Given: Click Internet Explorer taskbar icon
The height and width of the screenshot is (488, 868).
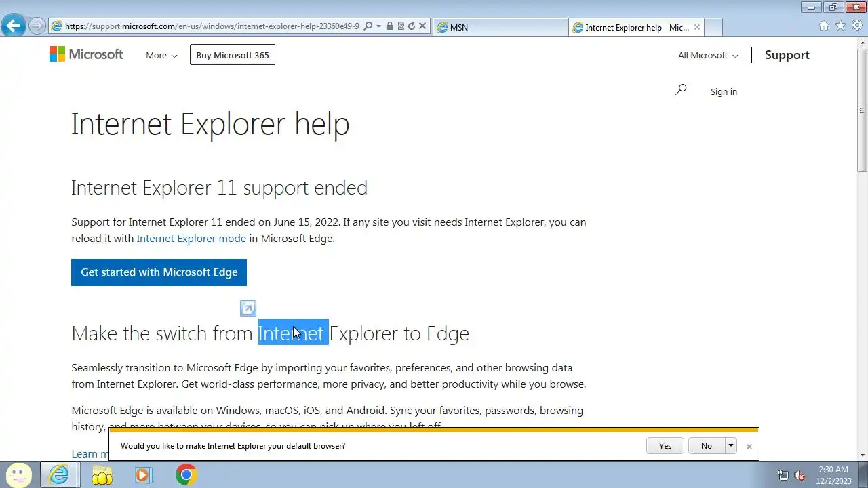Looking at the screenshot, I should pos(59,474).
